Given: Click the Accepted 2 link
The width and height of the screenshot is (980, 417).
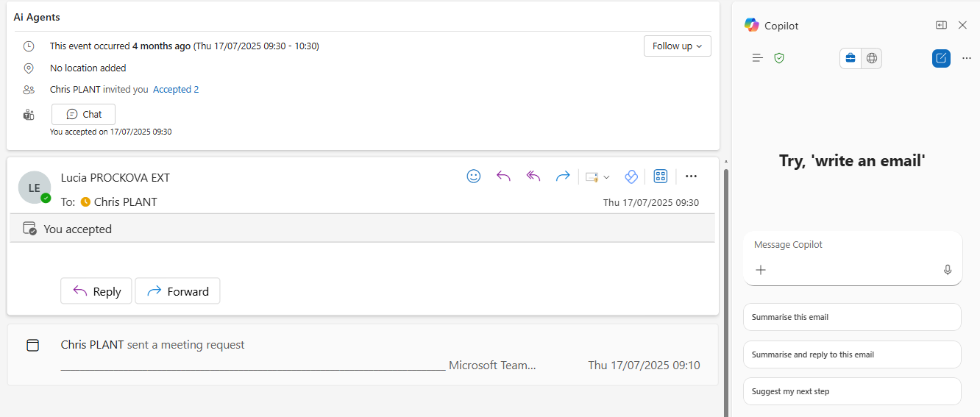Looking at the screenshot, I should tap(176, 90).
